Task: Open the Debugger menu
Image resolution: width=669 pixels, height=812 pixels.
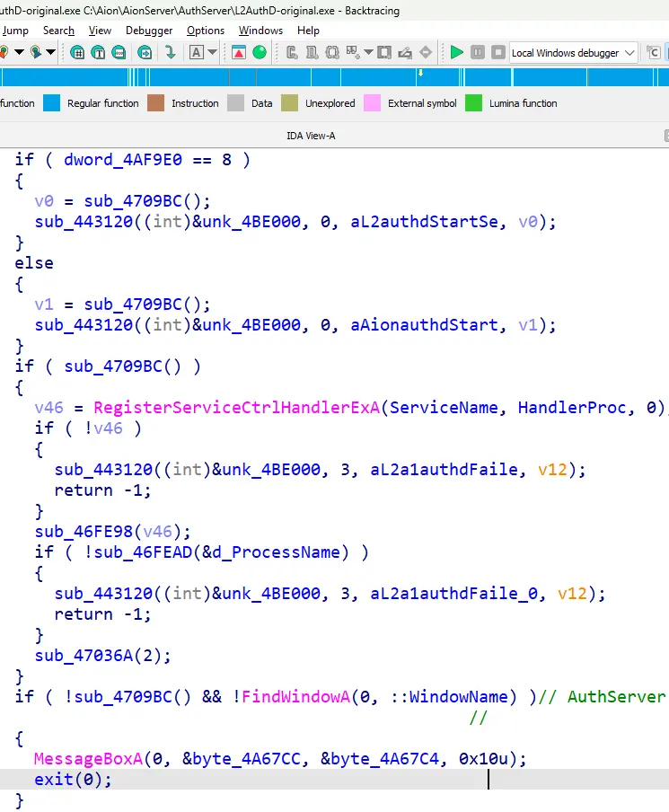Action: pyautogui.click(x=149, y=31)
